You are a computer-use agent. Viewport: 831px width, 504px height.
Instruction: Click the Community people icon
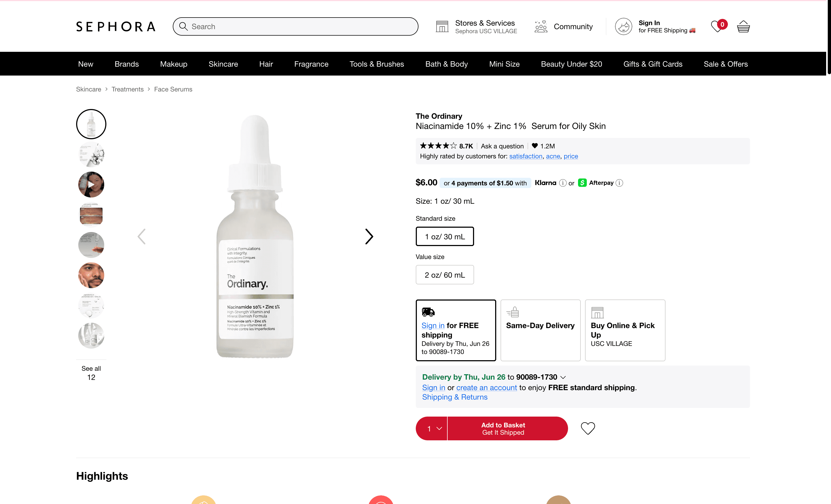(x=541, y=27)
